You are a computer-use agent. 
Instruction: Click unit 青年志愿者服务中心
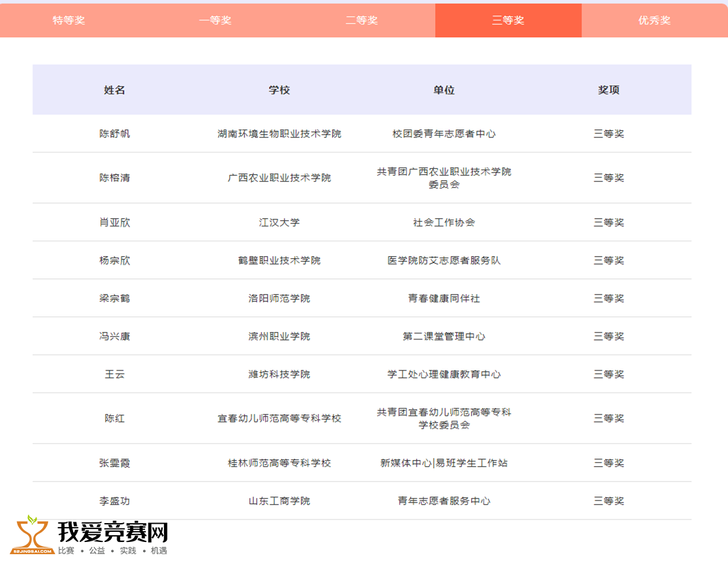pos(444,501)
